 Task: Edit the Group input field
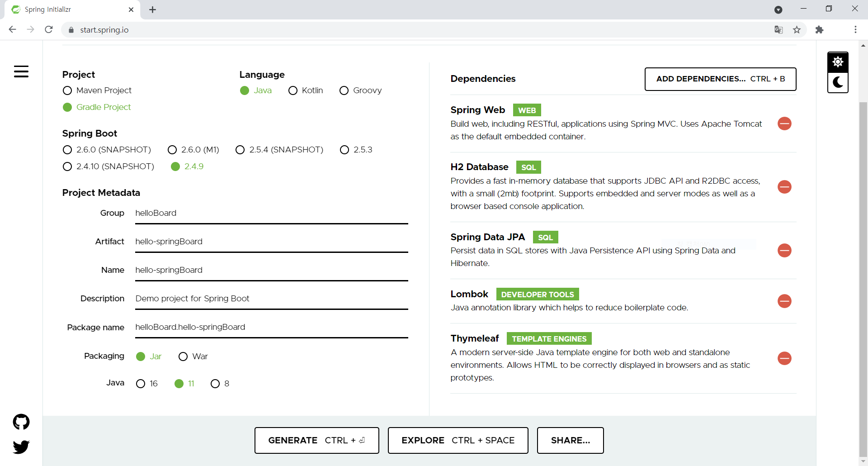(x=271, y=213)
